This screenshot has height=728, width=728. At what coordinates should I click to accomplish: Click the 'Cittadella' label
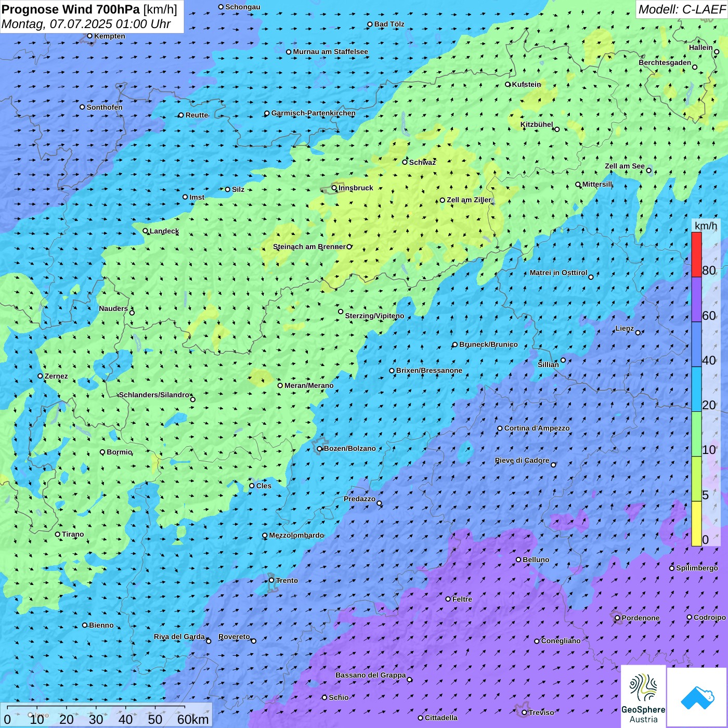coord(441,718)
